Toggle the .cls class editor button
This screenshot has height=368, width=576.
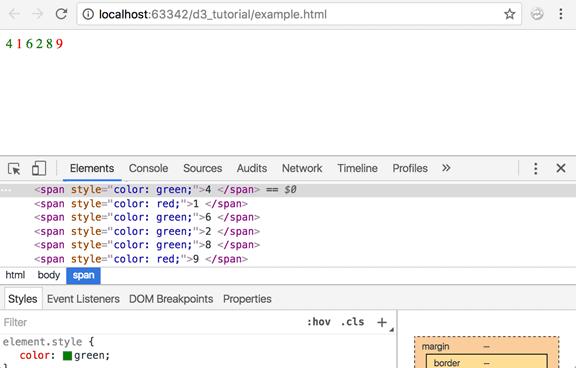[352, 322]
